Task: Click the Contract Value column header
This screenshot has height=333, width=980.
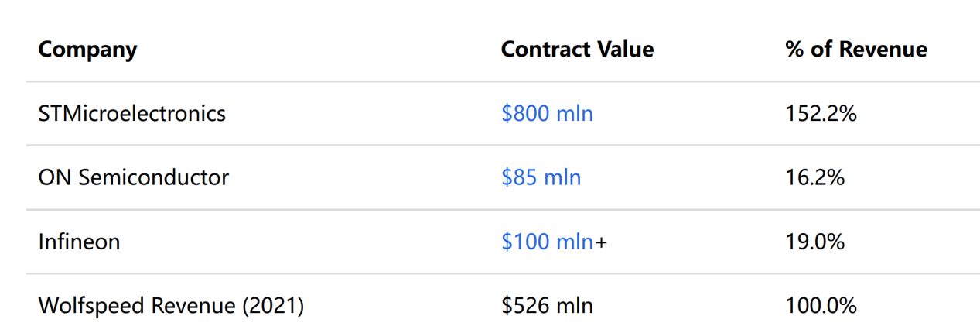Action: click(x=577, y=50)
